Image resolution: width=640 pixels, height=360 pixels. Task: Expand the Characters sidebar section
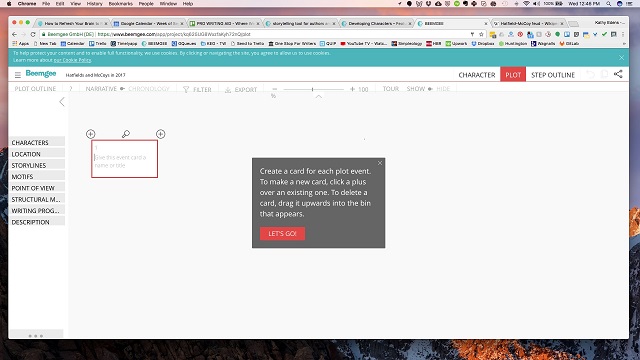pos(37,142)
